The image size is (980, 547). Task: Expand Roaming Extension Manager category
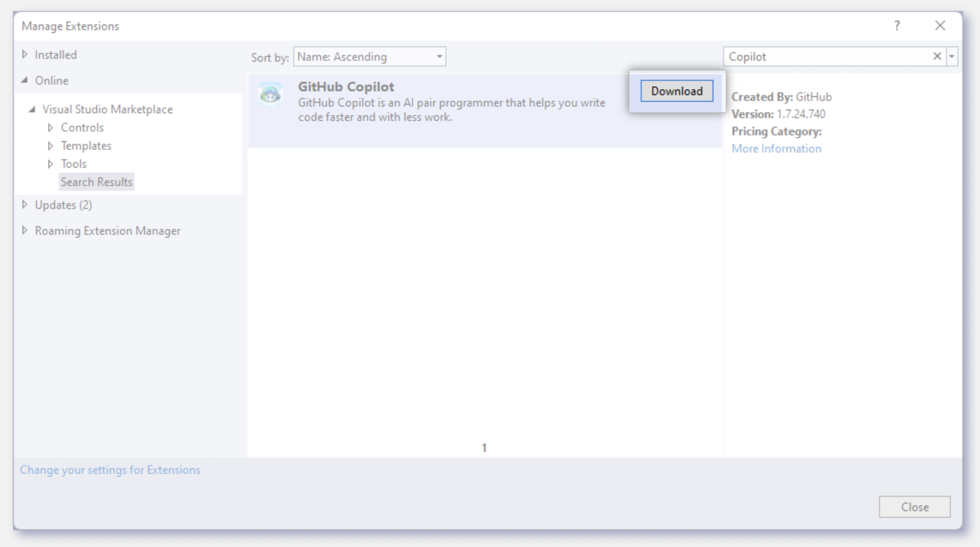click(25, 230)
